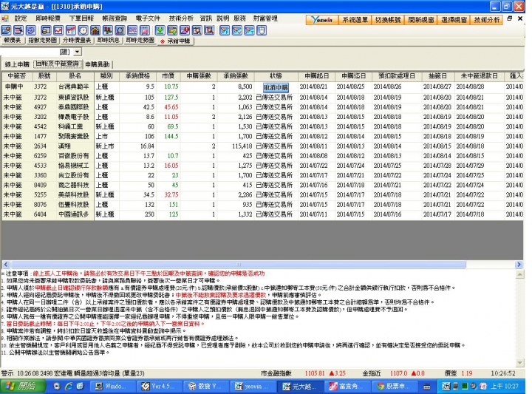The height and width of the screenshot is (394, 532).
Task: Click the 開新視窗 button
Action: coord(421,20)
